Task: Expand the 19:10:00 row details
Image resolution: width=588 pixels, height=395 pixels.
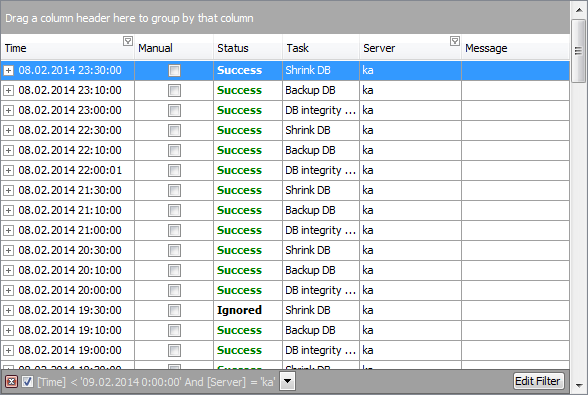Action: (x=8, y=330)
